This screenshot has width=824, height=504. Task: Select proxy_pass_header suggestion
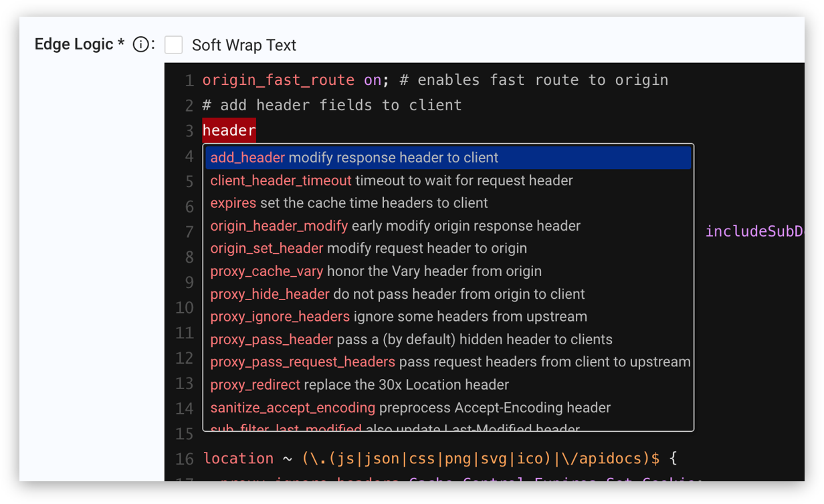448,340
